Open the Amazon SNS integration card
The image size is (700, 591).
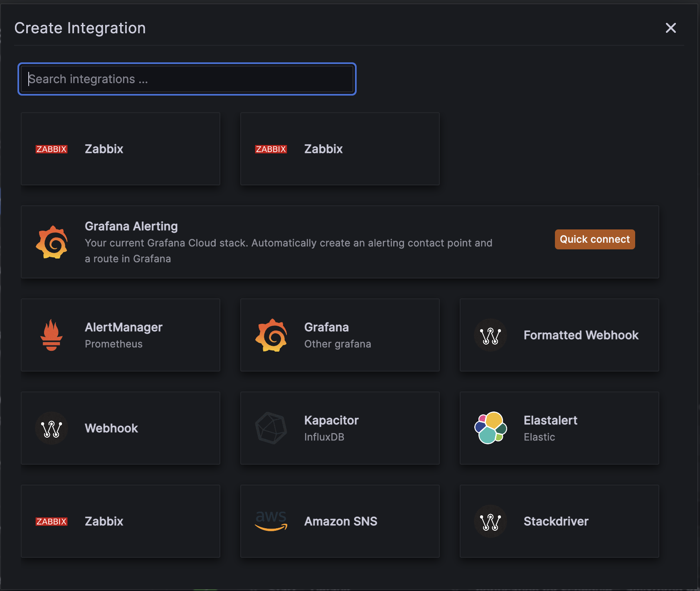(340, 521)
